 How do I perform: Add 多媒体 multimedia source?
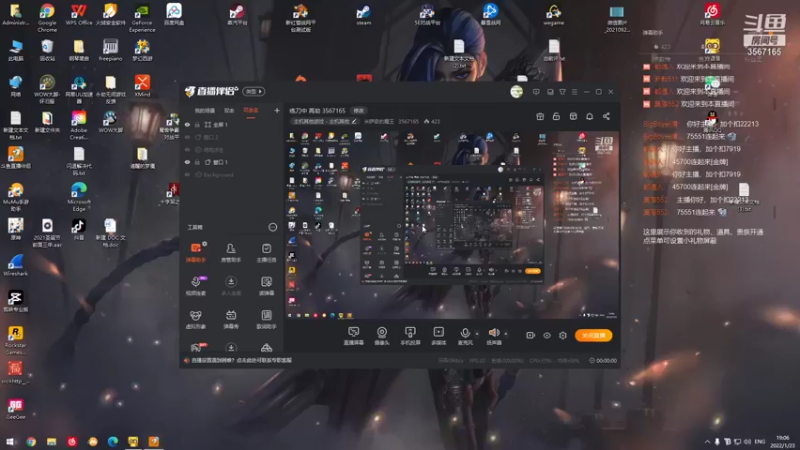point(438,336)
